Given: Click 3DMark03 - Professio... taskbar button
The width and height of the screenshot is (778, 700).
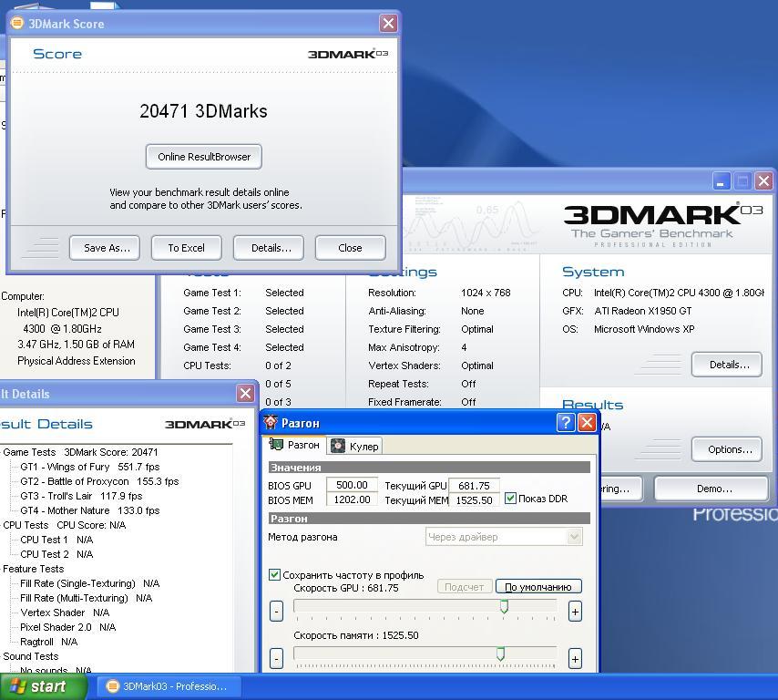Looking at the screenshot, I should point(169,686).
